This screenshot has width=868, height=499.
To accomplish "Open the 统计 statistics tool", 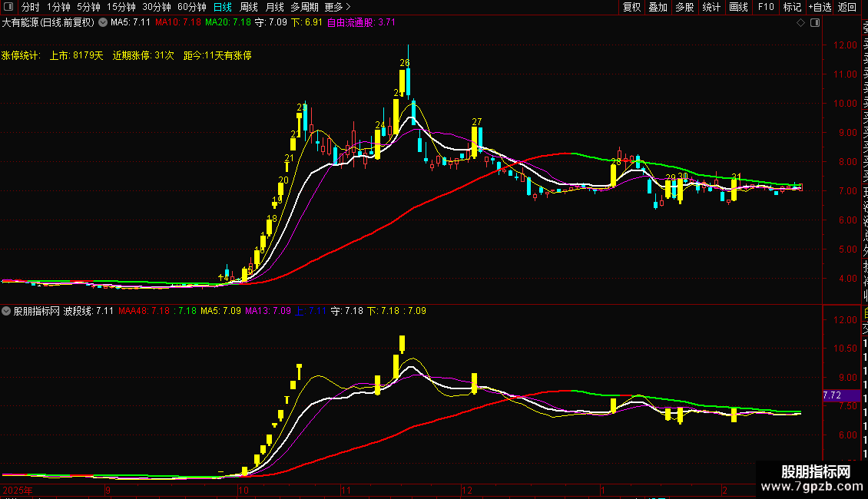I will [711, 7].
